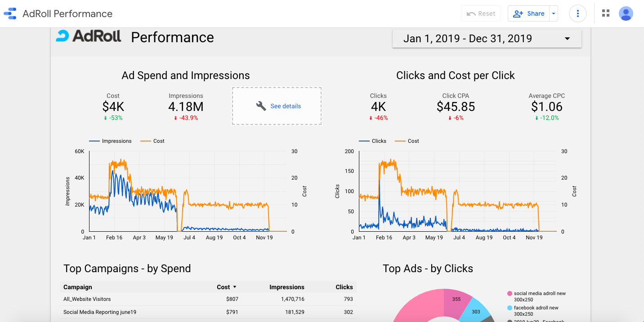The width and height of the screenshot is (644, 322).
Task: Select the All_Website Visitors campaign row
Action: pos(208,299)
